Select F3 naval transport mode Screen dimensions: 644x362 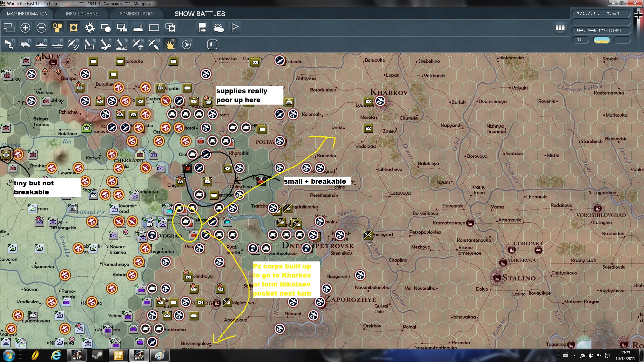tap(41, 44)
